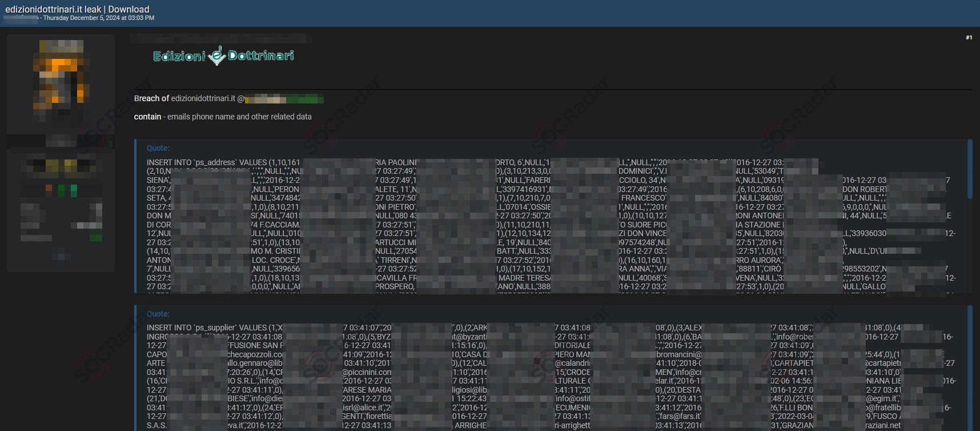The width and height of the screenshot is (980, 431).
Task: Click the first 'Quote:' label above ps_address
Action: [x=158, y=148]
